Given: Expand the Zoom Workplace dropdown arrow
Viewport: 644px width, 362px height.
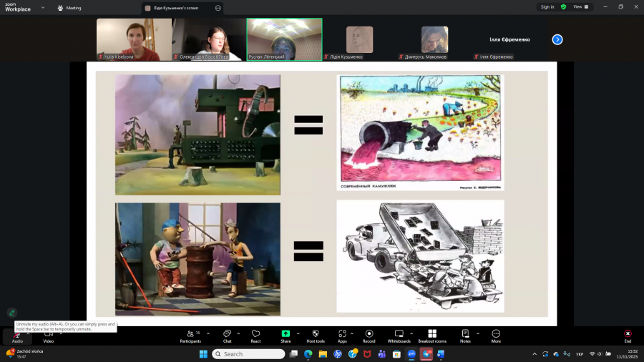Looking at the screenshot, I should (x=43, y=8).
